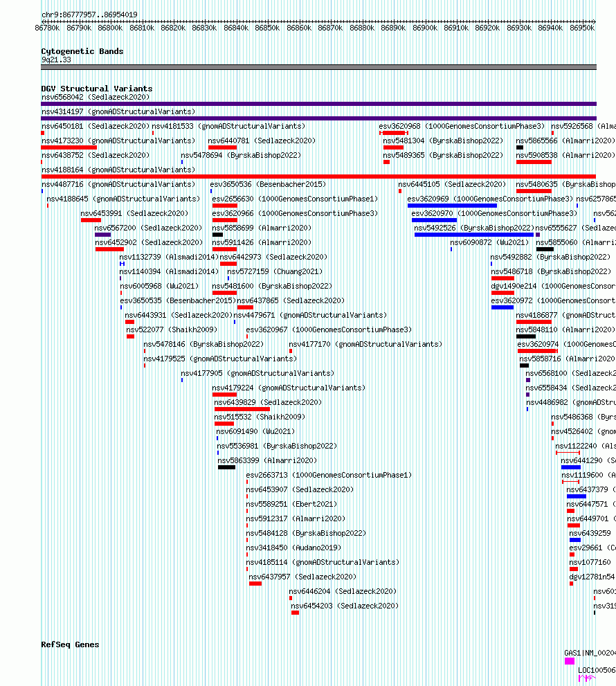The height and width of the screenshot is (686, 616).
Task: Click the red bar under nsv6452902
Action: point(109,249)
